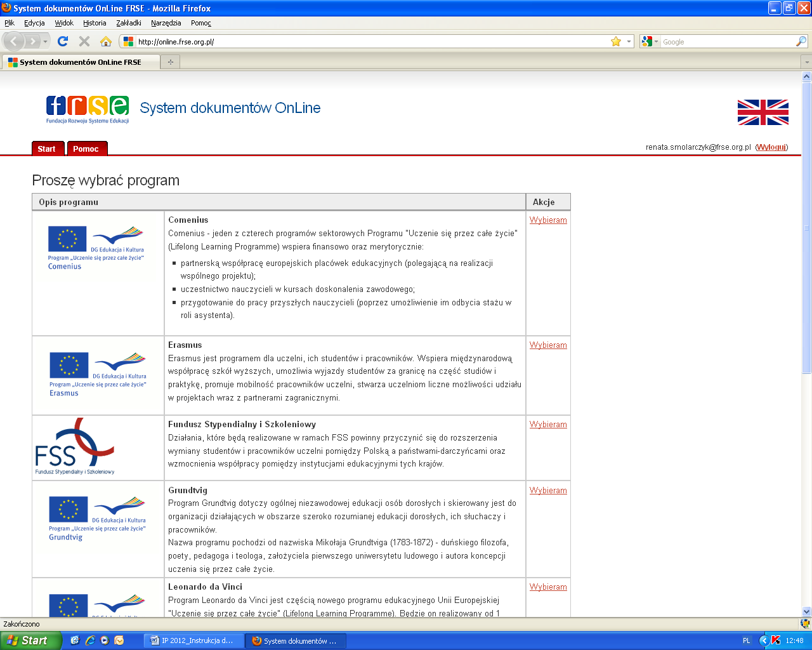Open the Comenius program logo thumbnail
812x650 pixels.
96,248
